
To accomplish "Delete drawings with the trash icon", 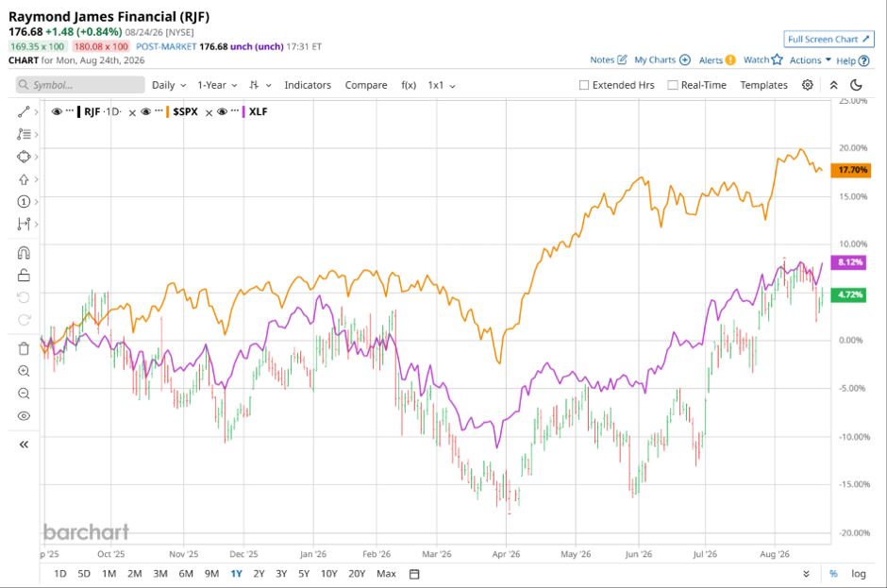I will point(24,348).
